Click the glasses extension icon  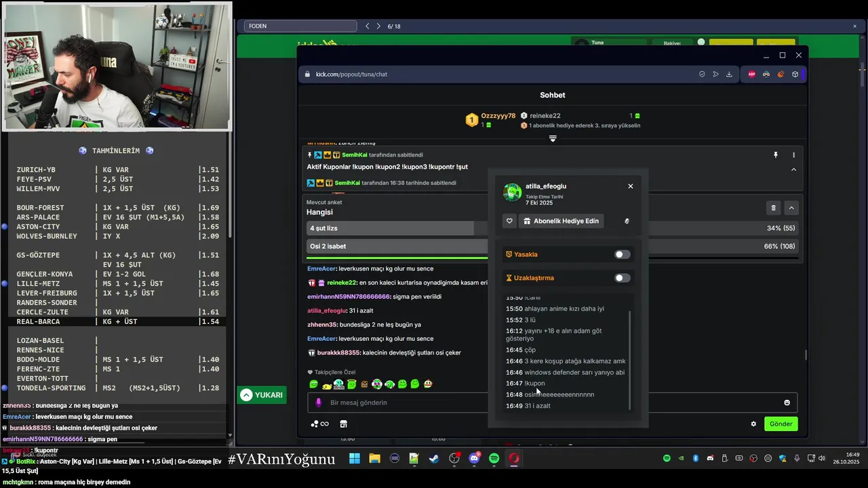[766, 74]
